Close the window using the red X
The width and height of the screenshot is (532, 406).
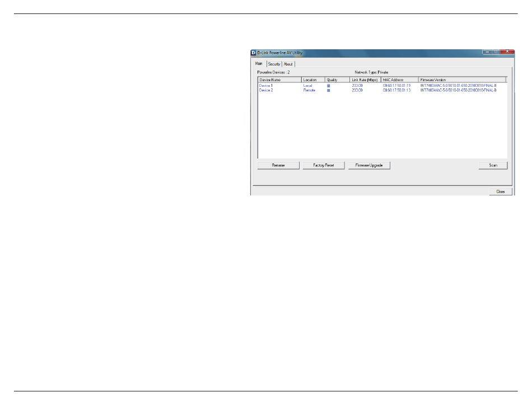tap(507, 52)
